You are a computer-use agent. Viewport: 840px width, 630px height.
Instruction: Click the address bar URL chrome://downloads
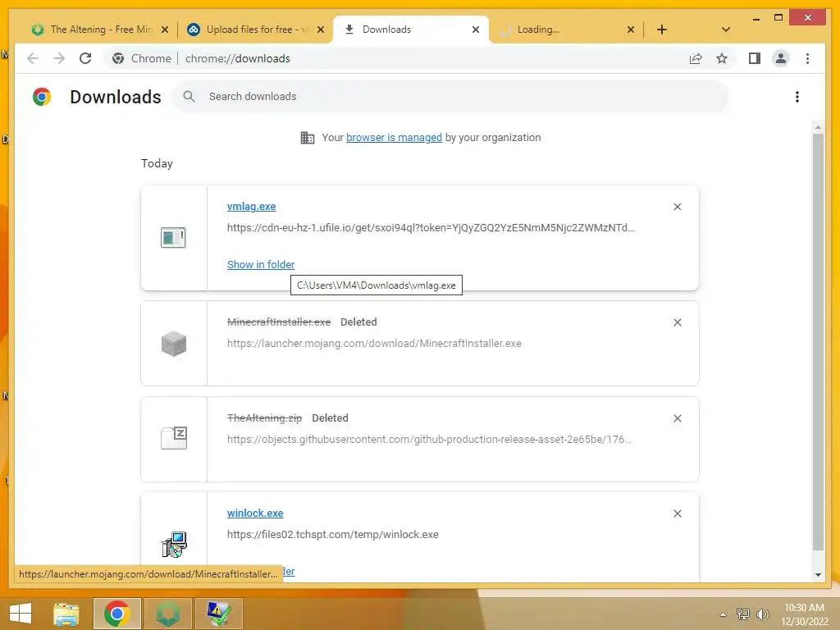tap(237, 58)
